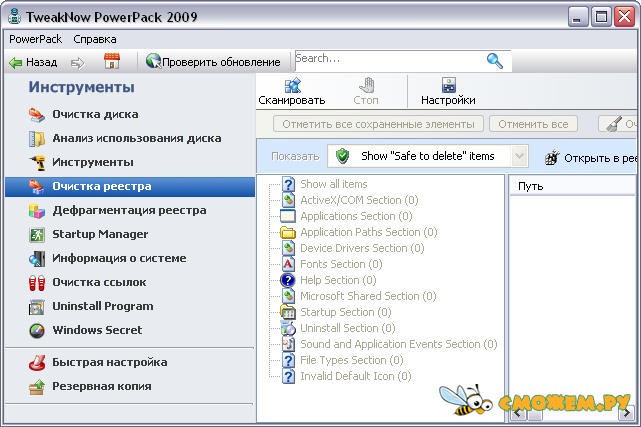This screenshot has width=641, height=427.
Task: Open the Show "Safe to delete" items combo box
Action: click(428, 156)
